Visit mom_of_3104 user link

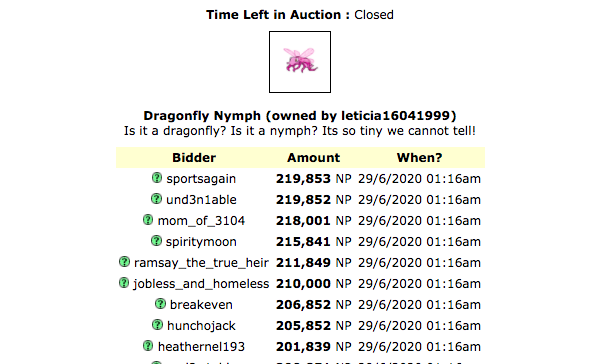tap(201, 221)
